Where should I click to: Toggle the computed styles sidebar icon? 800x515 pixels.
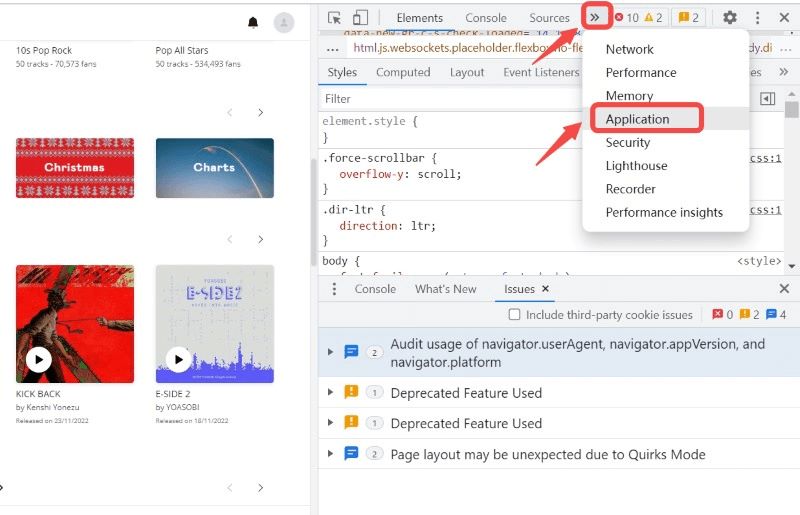[767, 99]
